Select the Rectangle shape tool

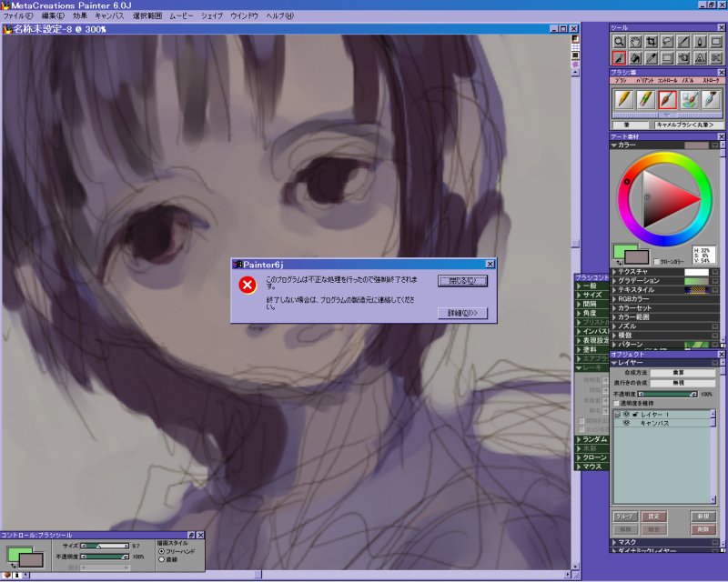[716, 42]
